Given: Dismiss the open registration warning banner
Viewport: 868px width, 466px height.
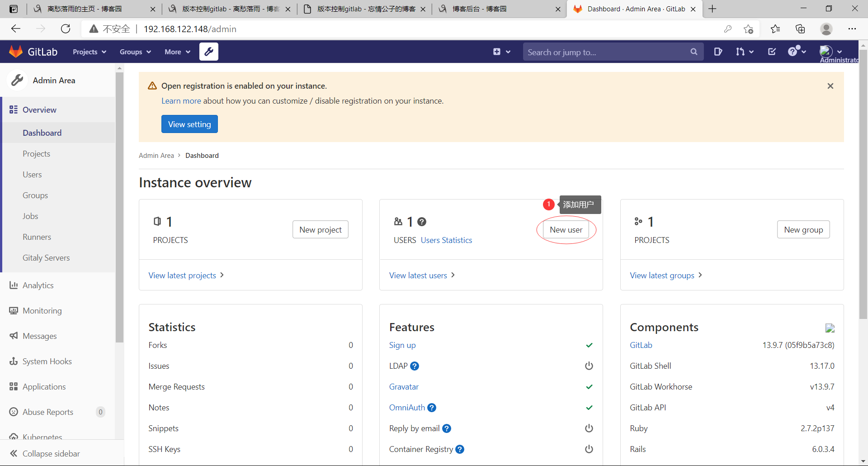Looking at the screenshot, I should point(830,86).
